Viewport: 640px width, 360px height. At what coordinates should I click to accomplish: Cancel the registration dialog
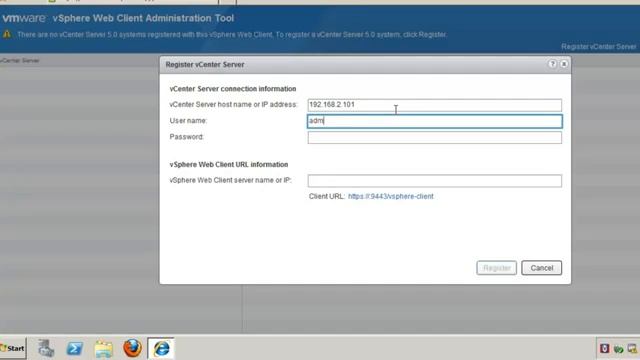click(542, 268)
